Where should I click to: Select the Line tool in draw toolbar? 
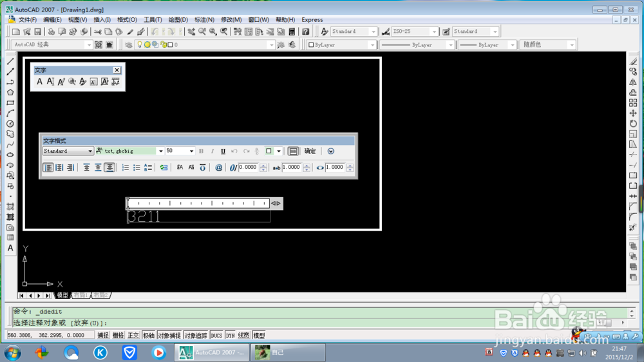pyautogui.click(x=10, y=61)
